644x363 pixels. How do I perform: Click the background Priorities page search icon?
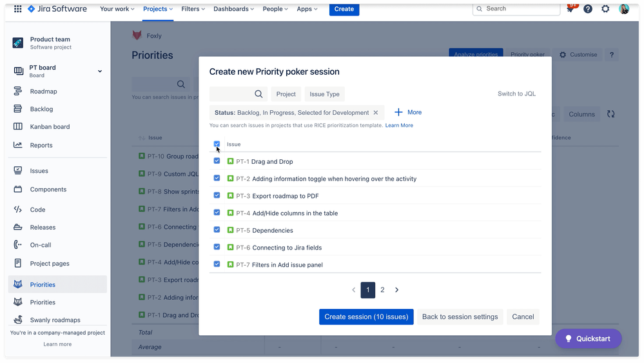pos(181,84)
